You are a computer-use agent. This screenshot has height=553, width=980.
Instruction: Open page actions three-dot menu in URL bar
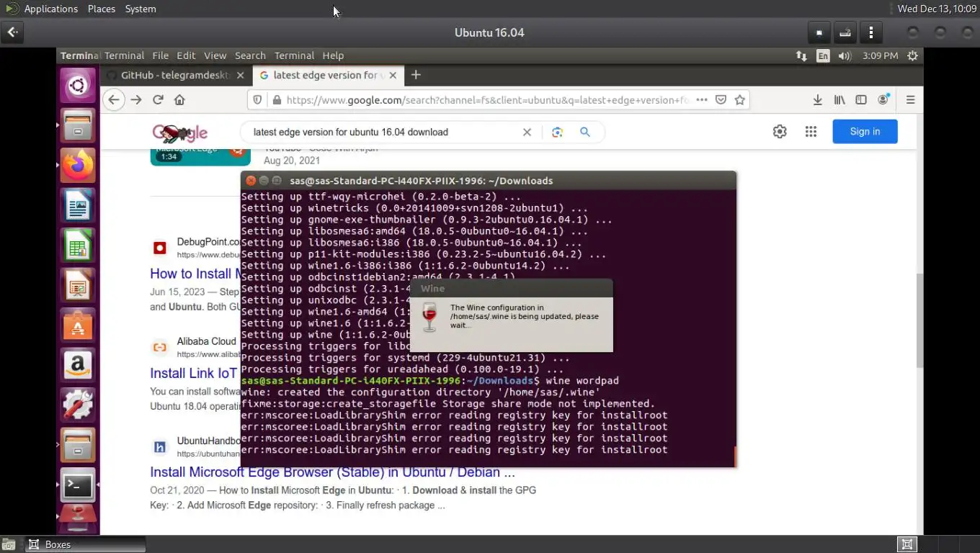pyautogui.click(x=701, y=100)
